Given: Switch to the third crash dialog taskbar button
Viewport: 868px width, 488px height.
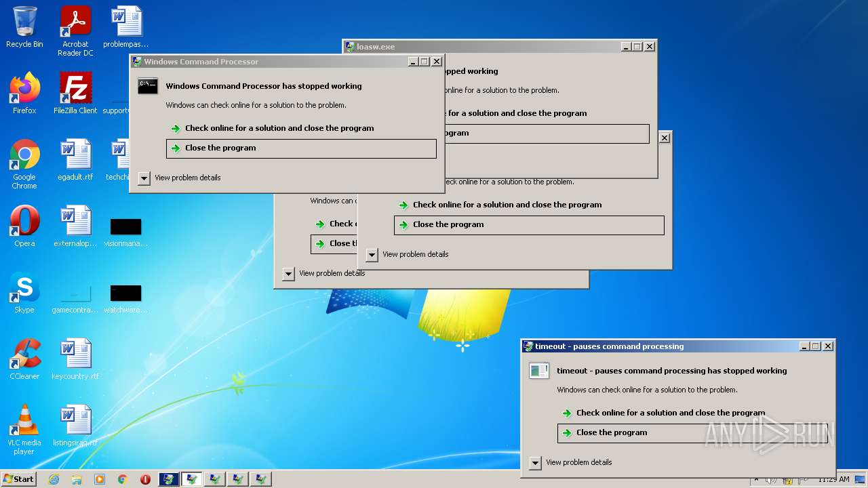Looking at the screenshot, I should (x=215, y=479).
